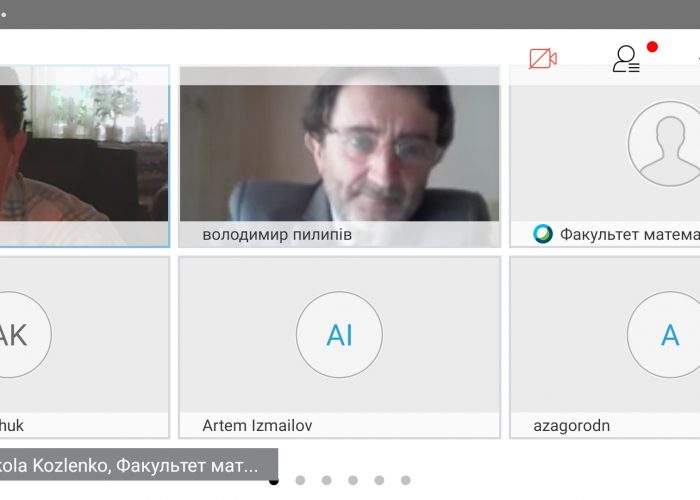Screen dimensions: 700x500
Task: Click the Artem Izmailov name label
Action: coord(257,425)
